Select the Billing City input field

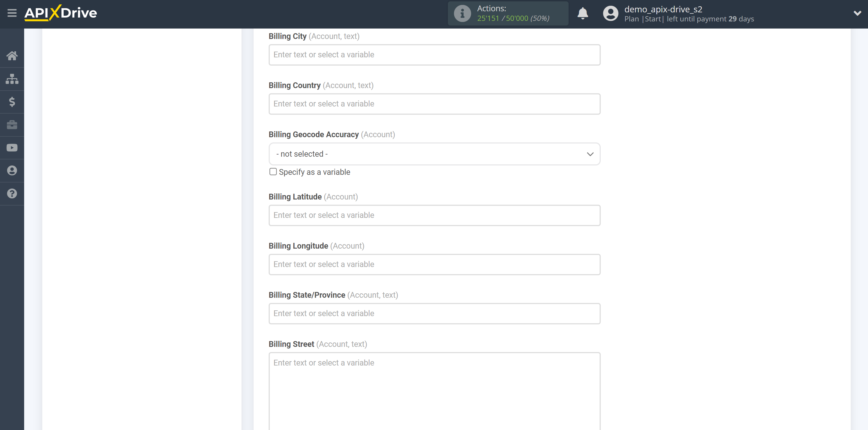click(x=434, y=54)
